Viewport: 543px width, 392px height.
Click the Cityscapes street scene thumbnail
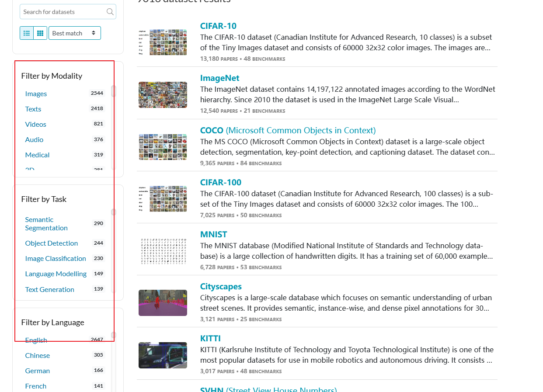(x=163, y=303)
